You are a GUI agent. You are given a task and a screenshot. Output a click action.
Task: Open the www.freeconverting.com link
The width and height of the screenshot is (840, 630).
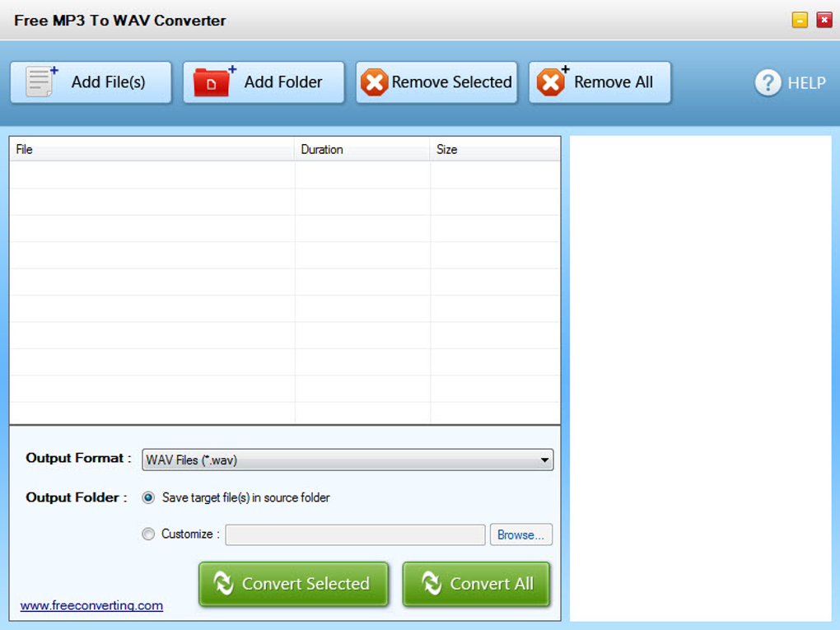pyautogui.click(x=91, y=605)
